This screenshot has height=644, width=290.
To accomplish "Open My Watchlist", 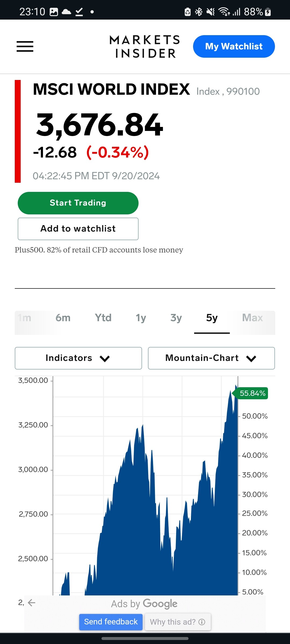I will pyautogui.click(x=234, y=46).
